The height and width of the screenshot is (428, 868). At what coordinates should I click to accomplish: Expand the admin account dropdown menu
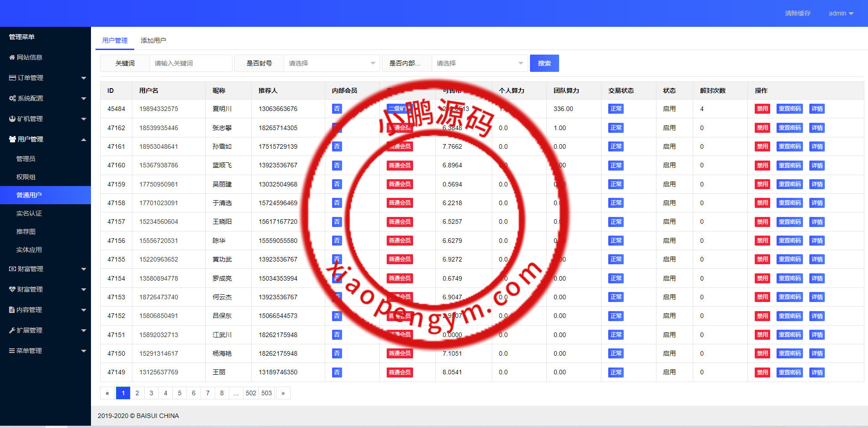point(840,13)
